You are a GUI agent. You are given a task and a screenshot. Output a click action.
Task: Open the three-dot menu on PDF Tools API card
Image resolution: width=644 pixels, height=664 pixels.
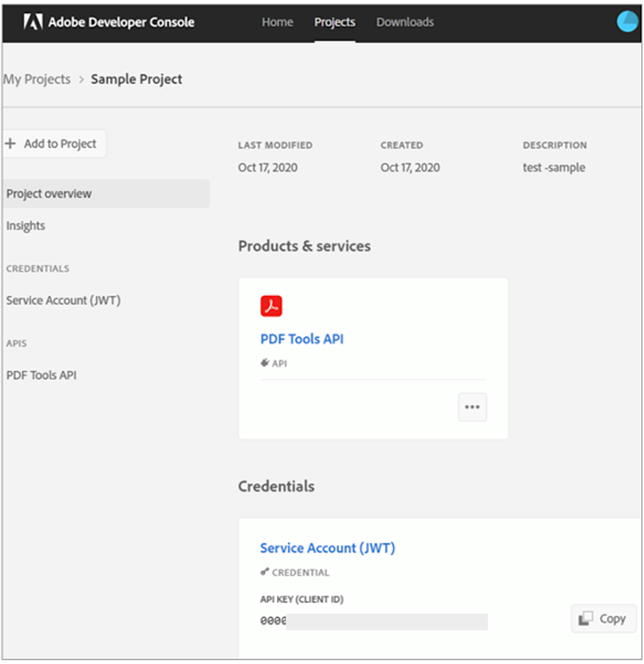[x=472, y=407]
